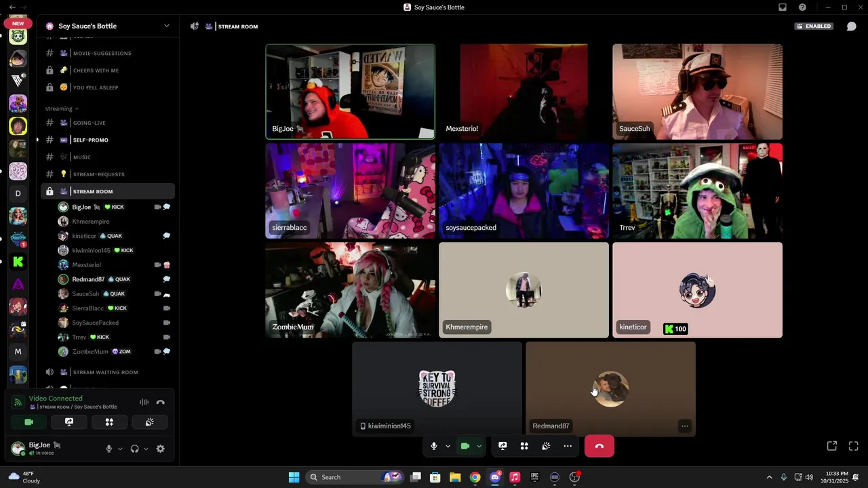Open more options in the call bar
This screenshot has width=868, height=488.
pyautogui.click(x=568, y=446)
